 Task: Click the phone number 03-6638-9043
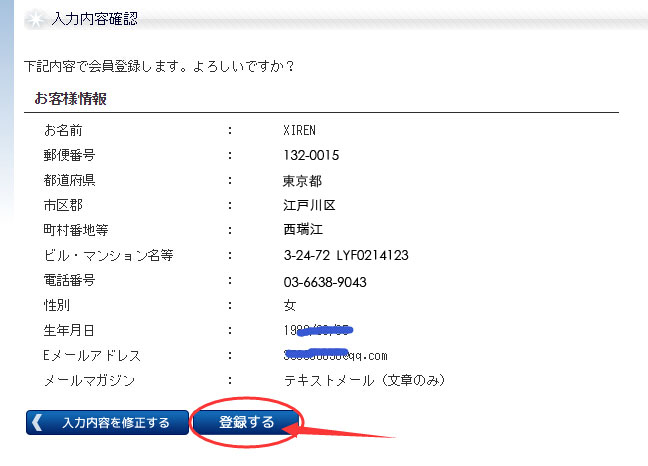(325, 280)
